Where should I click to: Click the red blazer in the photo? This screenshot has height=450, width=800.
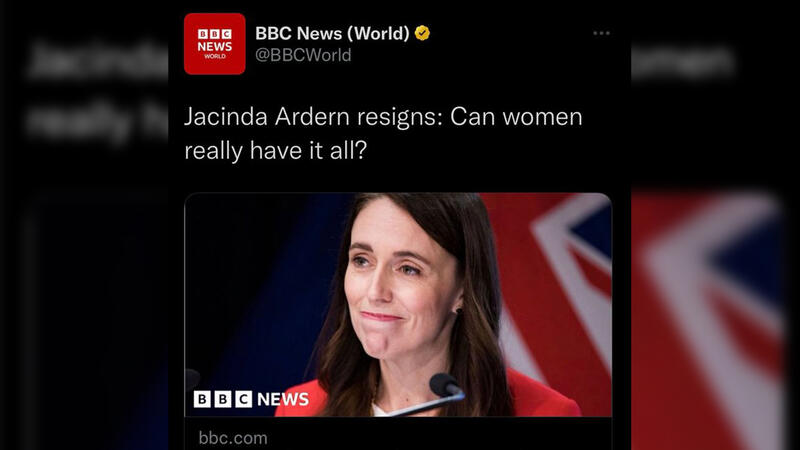pyautogui.click(x=541, y=395)
